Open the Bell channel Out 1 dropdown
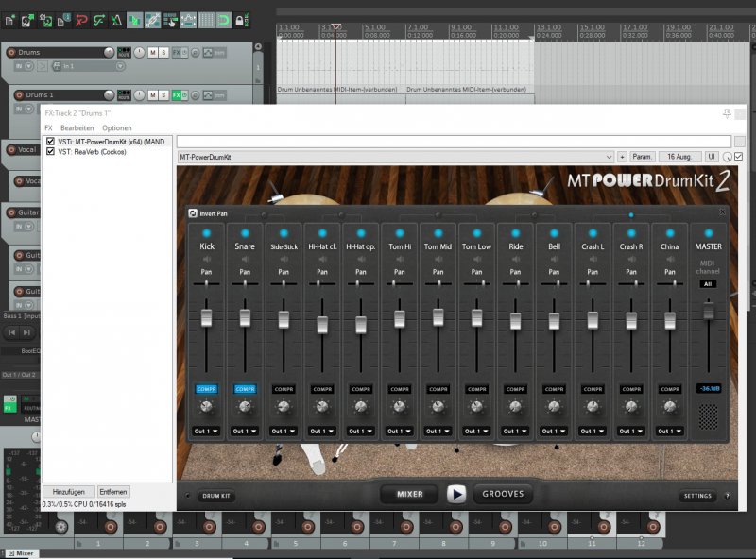Viewport: 756px width, 559px height. [554, 432]
